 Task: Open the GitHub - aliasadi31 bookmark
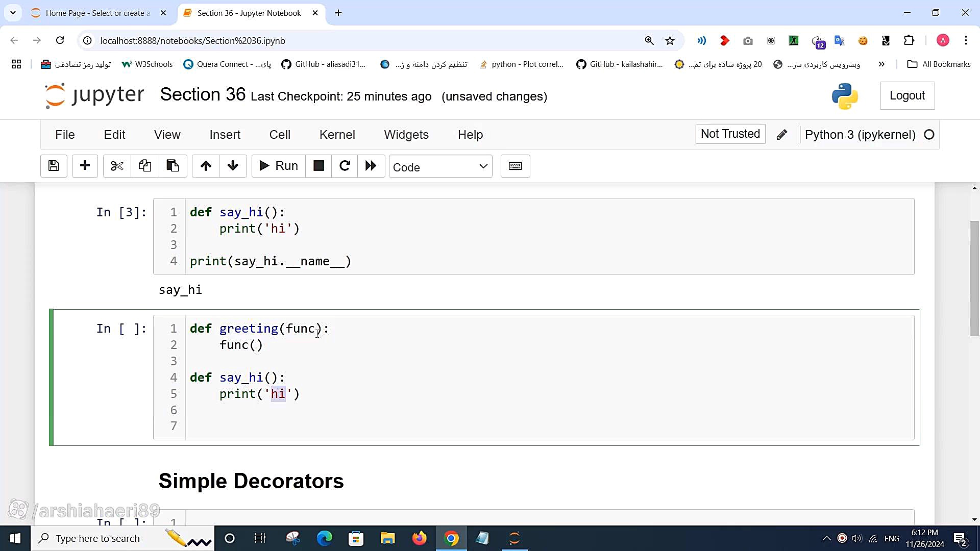(324, 64)
